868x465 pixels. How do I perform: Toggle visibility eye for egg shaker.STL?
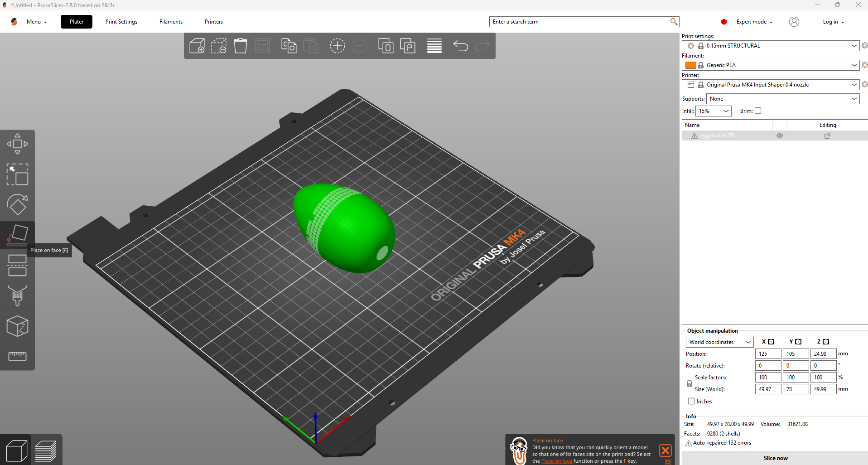780,136
